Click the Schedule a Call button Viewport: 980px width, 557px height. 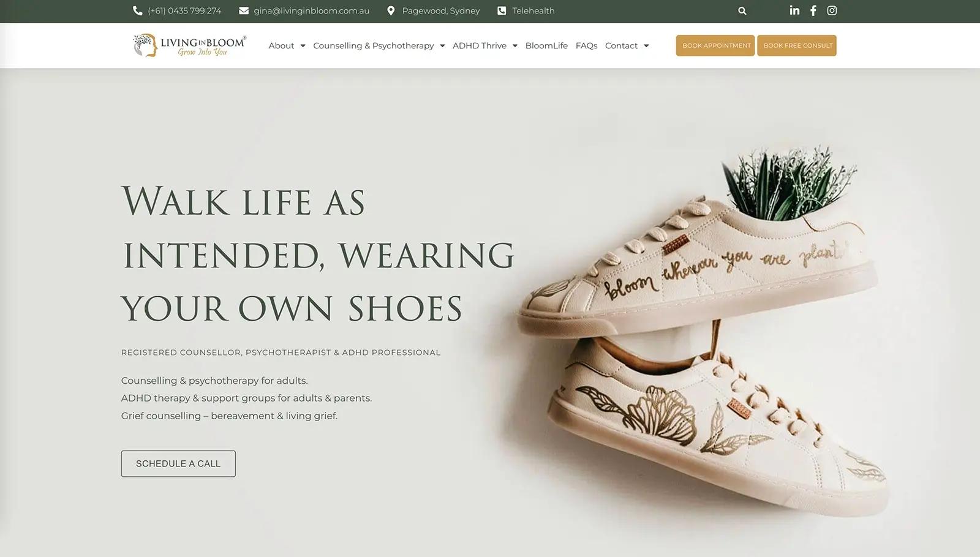coord(178,463)
